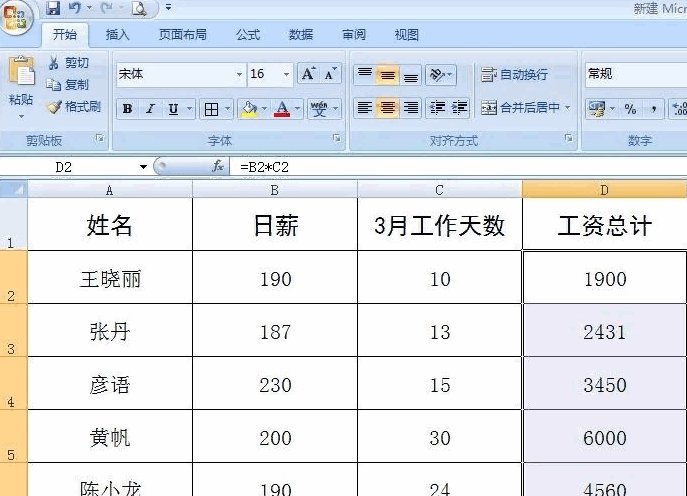
Task: Show phonetic guide 文 button
Action: 319,109
